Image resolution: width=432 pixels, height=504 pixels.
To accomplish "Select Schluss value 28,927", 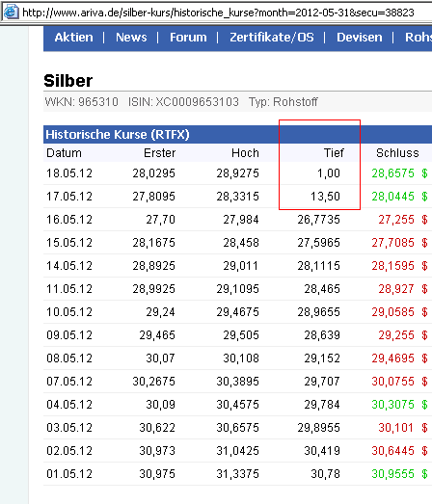I will coord(396,289).
